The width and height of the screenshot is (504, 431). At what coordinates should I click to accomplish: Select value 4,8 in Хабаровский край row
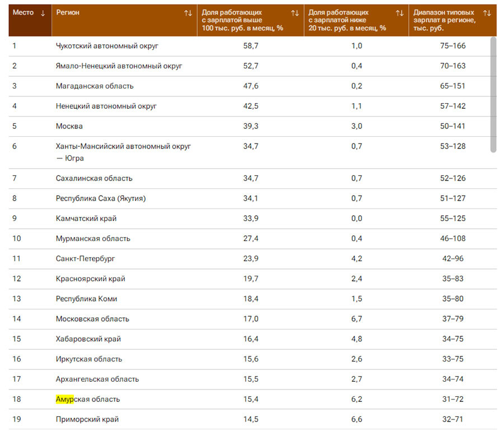[x=357, y=339]
